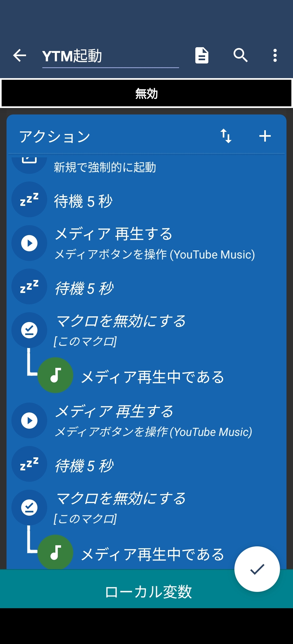Tap the first green music note icon
Viewport: 293px width, 644px height.
55,375
